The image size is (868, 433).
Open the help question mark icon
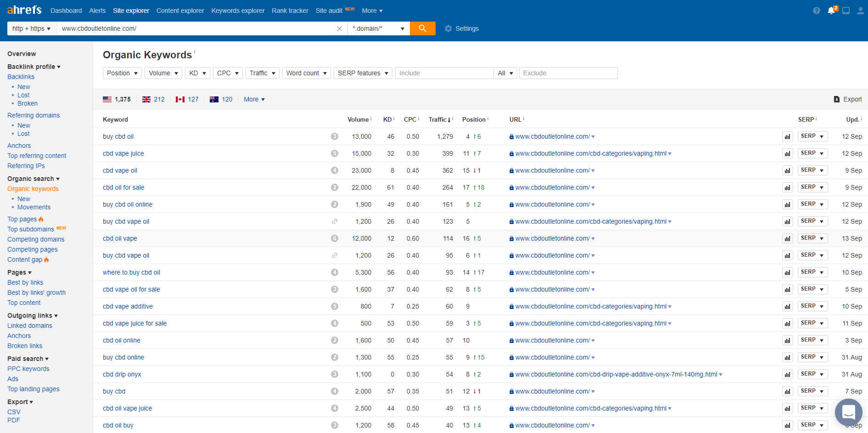point(816,11)
